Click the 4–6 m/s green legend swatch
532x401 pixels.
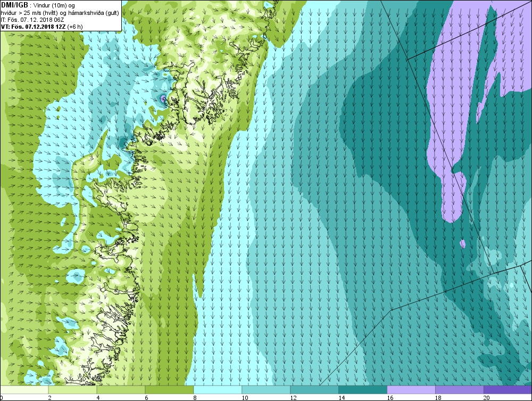pos(121,389)
